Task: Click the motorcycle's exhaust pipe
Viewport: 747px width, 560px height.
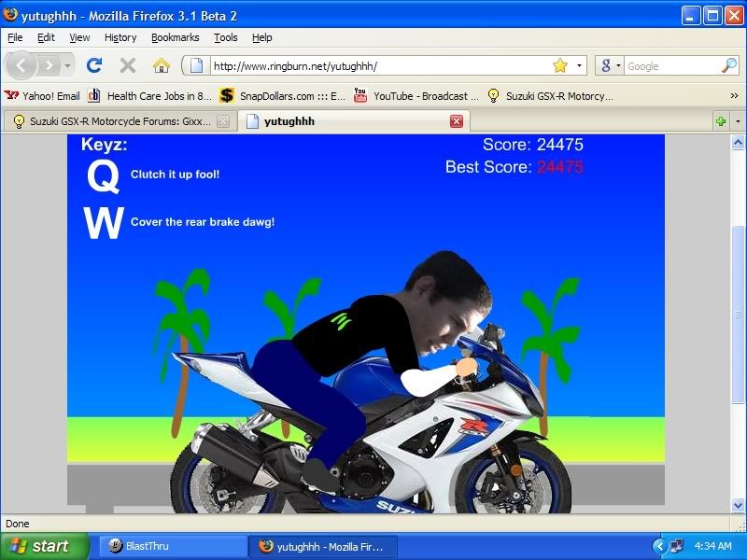Action: coord(236,453)
